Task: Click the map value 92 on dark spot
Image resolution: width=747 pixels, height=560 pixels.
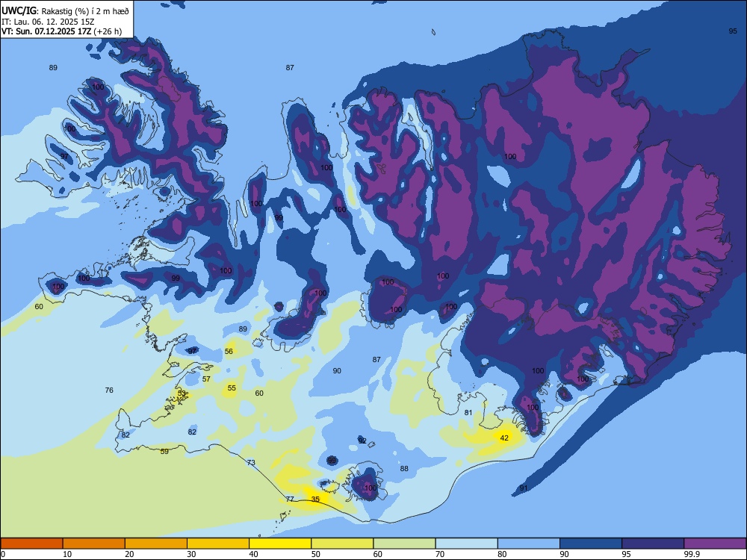Action: 362,441
